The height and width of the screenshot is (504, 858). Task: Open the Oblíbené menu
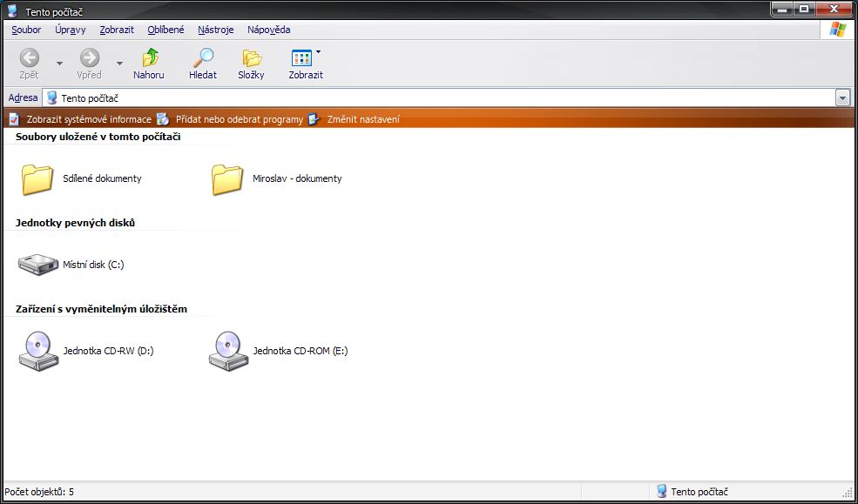coord(166,30)
